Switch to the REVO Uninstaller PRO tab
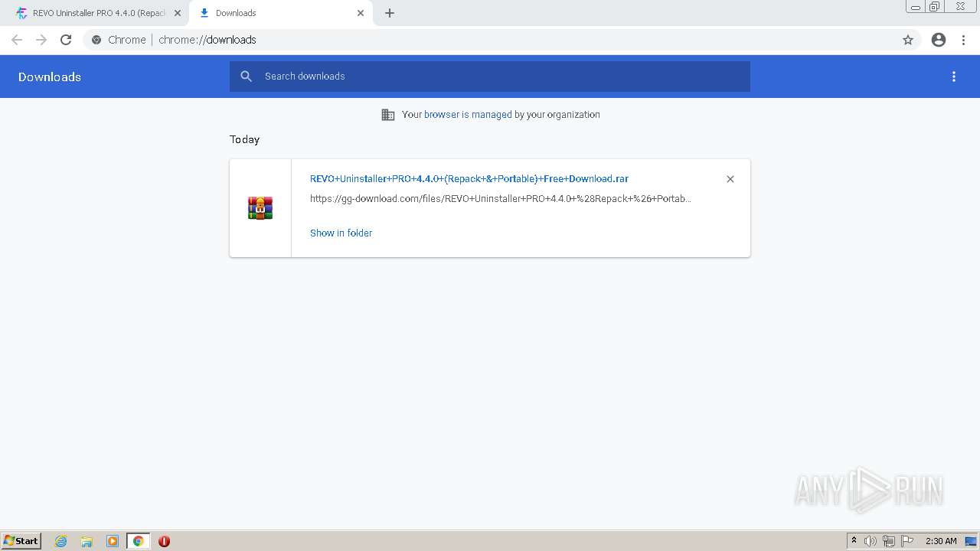Screen dimensions: 980x551 click(x=100, y=13)
